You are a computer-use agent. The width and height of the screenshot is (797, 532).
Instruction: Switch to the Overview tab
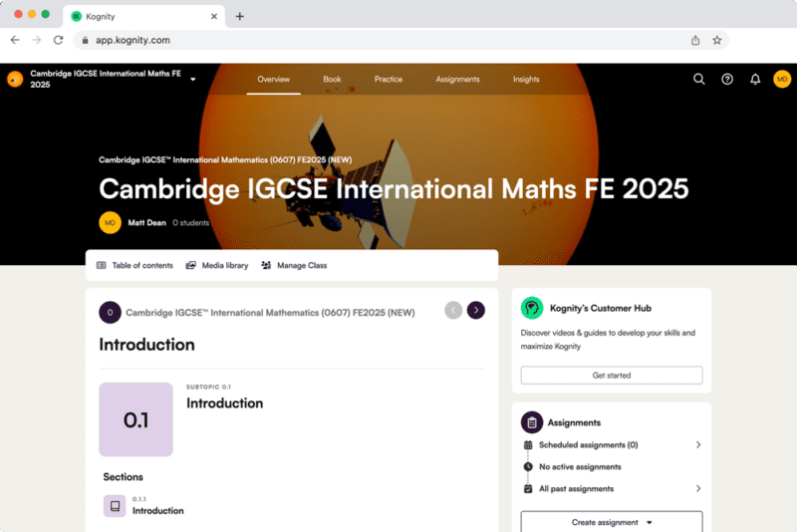point(273,79)
